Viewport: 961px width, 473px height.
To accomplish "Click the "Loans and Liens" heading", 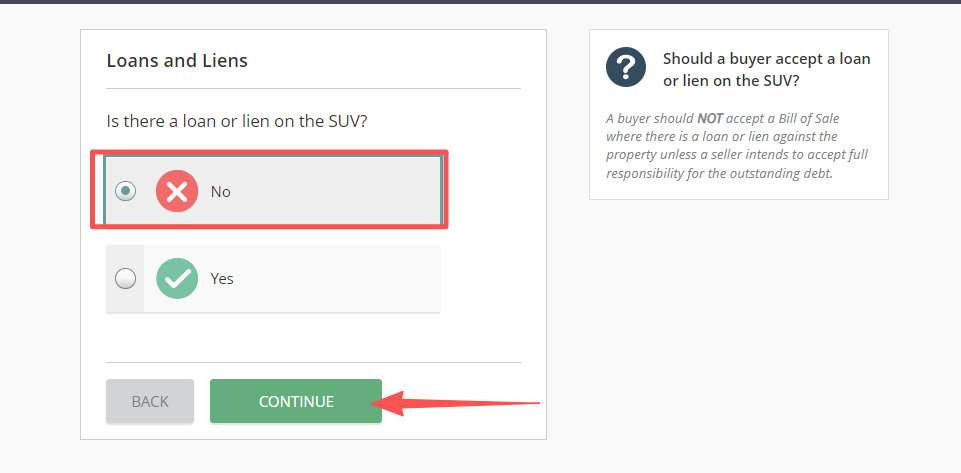I will coord(177,61).
